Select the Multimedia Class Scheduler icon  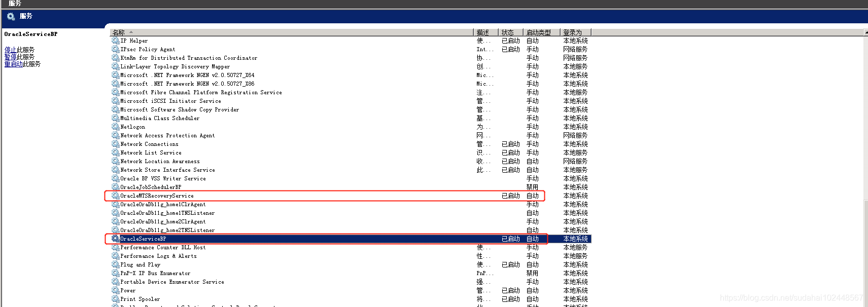pos(116,118)
